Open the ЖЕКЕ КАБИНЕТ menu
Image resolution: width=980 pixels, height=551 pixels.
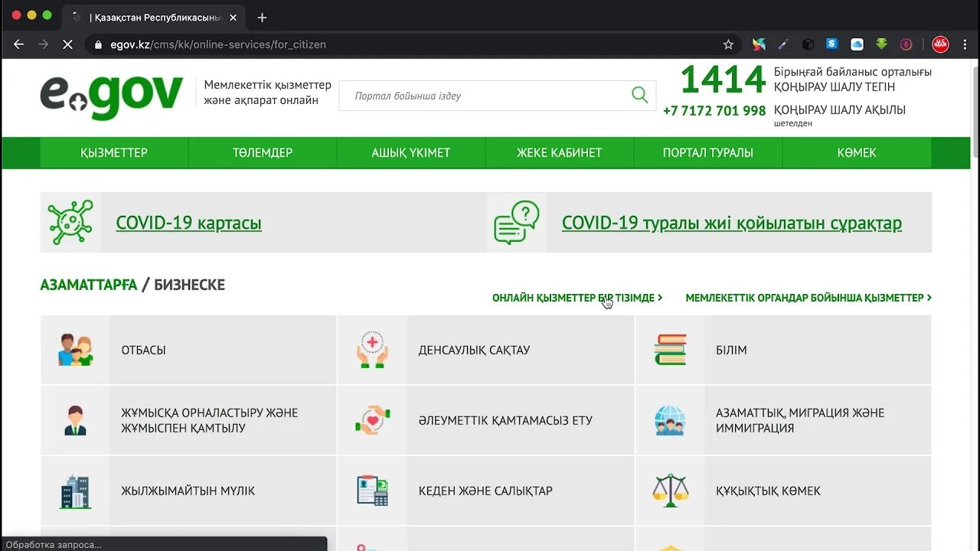pos(560,152)
